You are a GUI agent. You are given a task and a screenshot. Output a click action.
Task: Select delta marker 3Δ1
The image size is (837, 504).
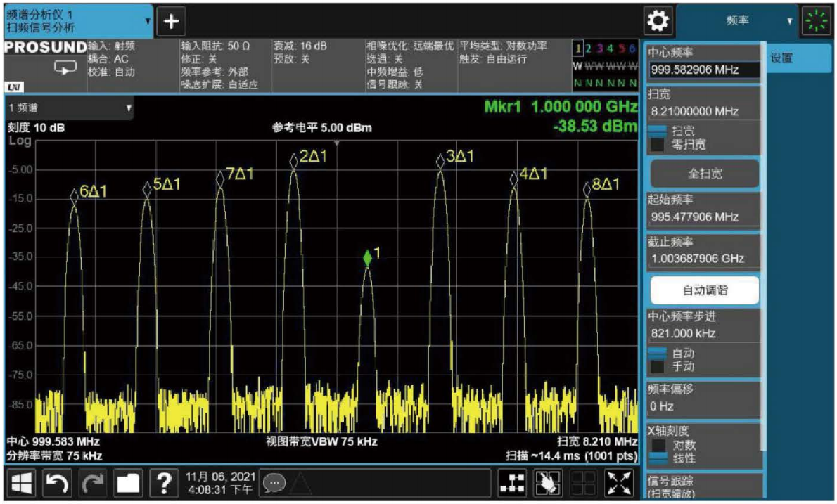(440, 161)
